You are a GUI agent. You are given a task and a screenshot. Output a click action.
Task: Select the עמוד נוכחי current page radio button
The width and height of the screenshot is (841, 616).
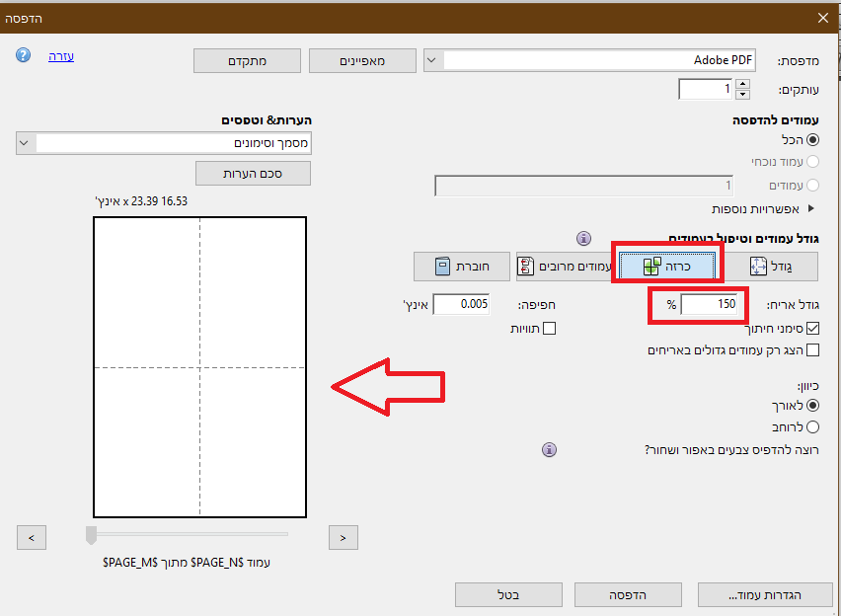pyautogui.click(x=812, y=162)
